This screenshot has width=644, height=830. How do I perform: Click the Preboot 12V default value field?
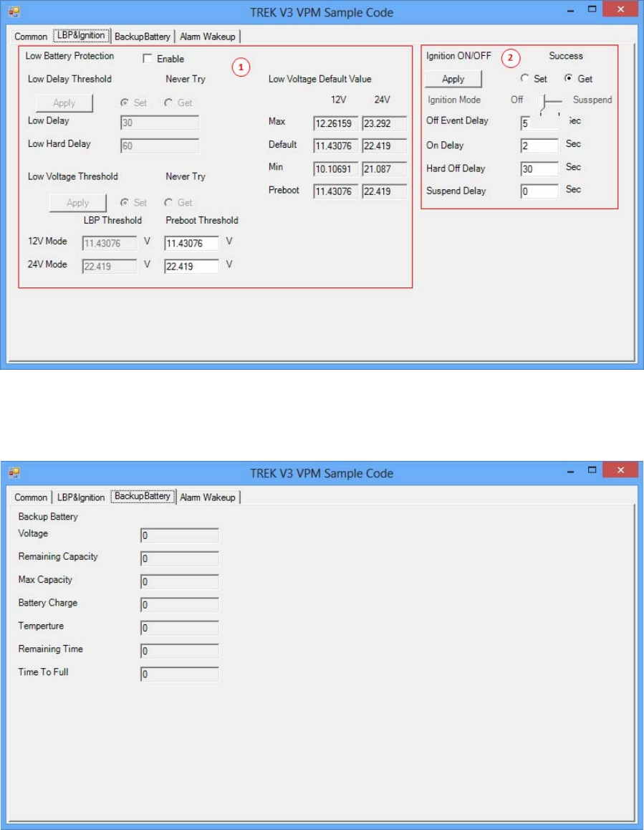click(335, 191)
